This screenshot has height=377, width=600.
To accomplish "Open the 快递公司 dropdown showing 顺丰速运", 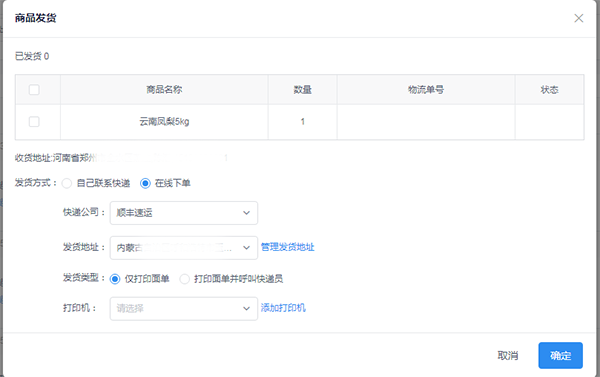I will coord(184,213).
